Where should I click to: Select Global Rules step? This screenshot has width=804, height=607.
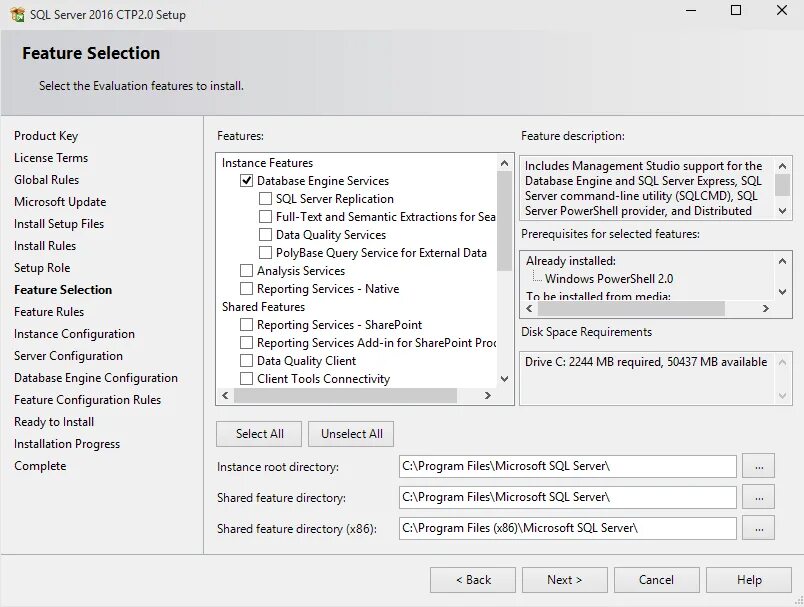click(47, 180)
